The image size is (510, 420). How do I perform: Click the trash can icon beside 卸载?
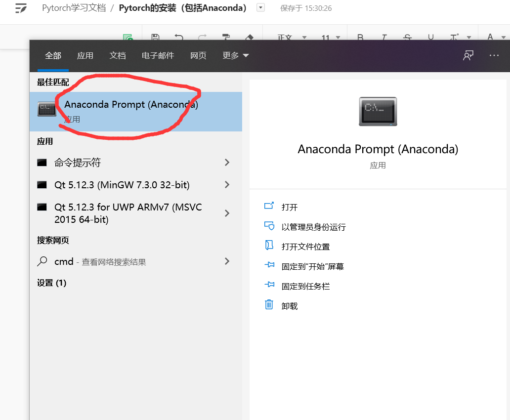point(269,304)
